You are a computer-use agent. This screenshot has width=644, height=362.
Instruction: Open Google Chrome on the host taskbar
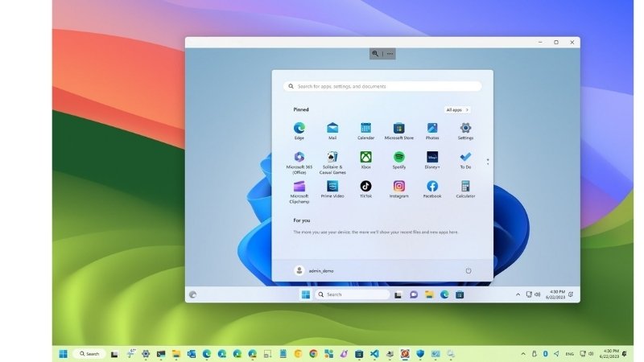[x=313, y=354]
